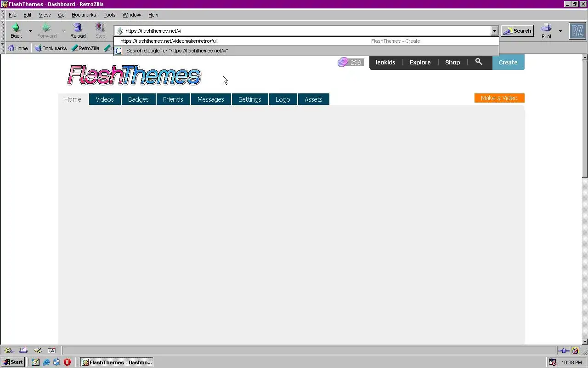Image resolution: width=588 pixels, height=368 pixels.
Task: Open the leokids profile link
Action: [x=385, y=62]
